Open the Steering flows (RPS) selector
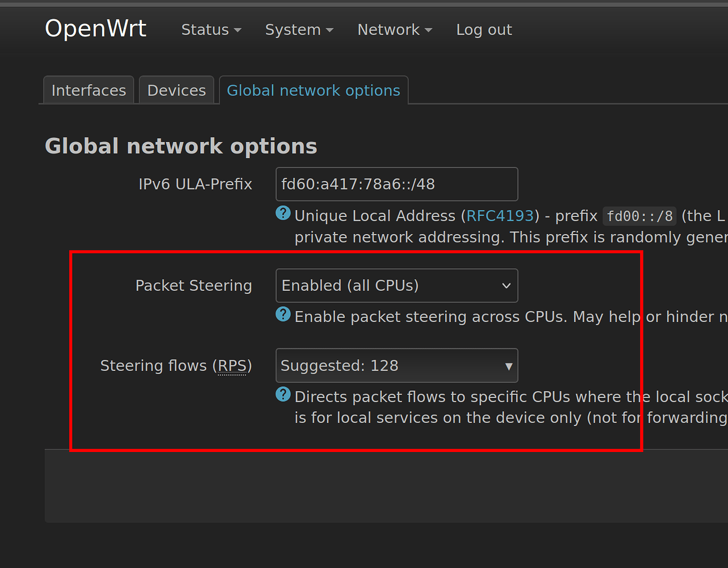 coord(396,365)
